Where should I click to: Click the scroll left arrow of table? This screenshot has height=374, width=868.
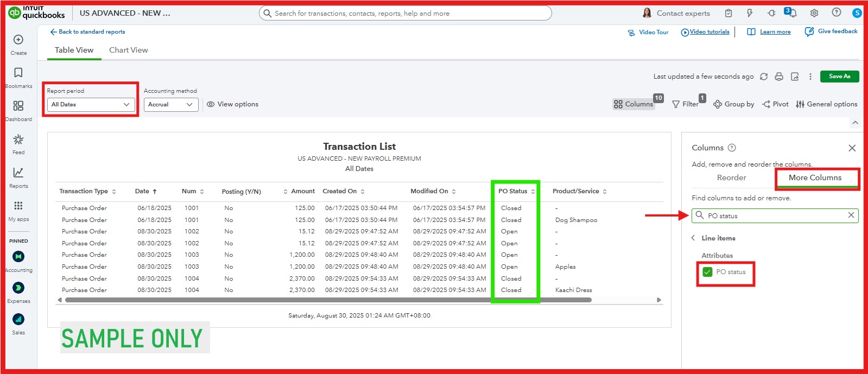pyautogui.click(x=60, y=300)
